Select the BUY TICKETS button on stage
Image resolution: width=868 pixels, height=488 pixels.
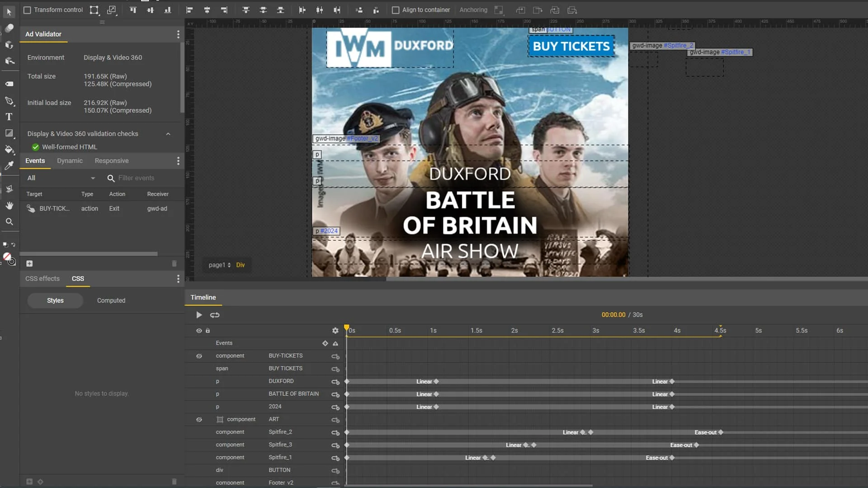point(571,46)
